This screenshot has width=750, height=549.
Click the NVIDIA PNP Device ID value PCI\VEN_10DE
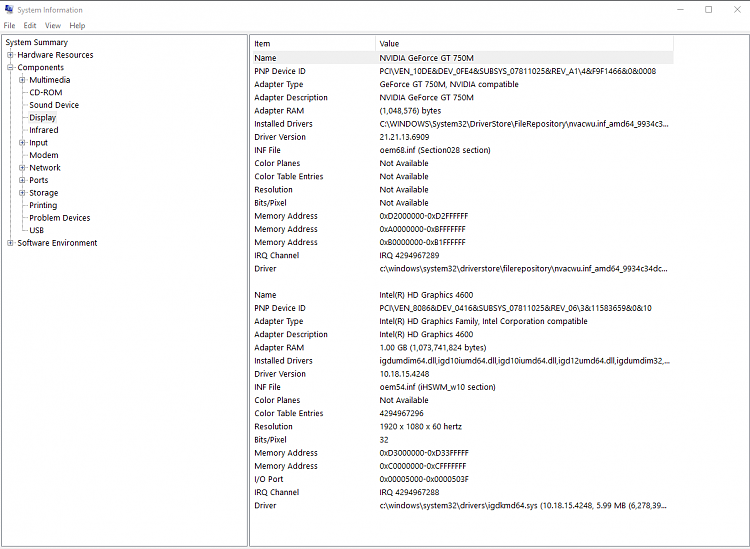518,71
